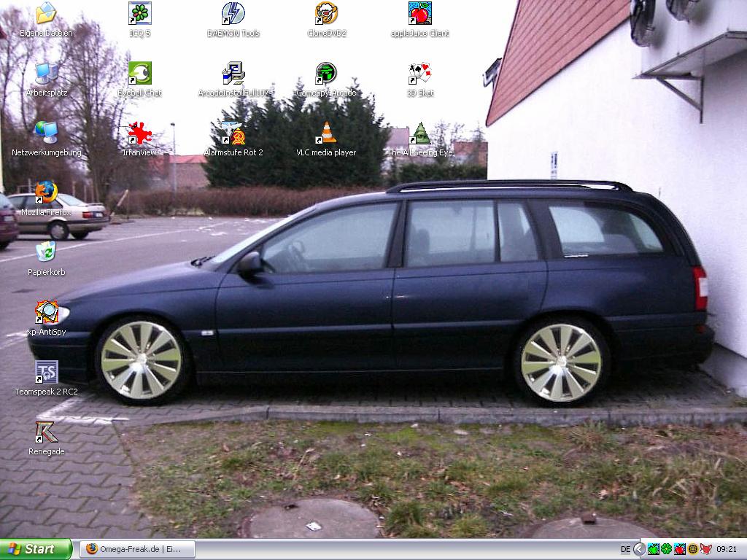Click the taskbar clock showing 09:21
Image resolution: width=747 pixels, height=560 pixels.
727,549
